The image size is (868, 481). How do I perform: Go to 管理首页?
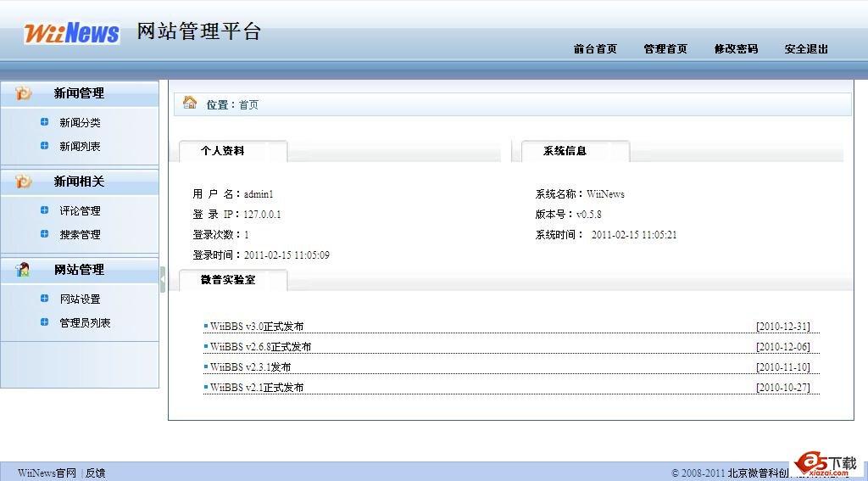(x=665, y=48)
